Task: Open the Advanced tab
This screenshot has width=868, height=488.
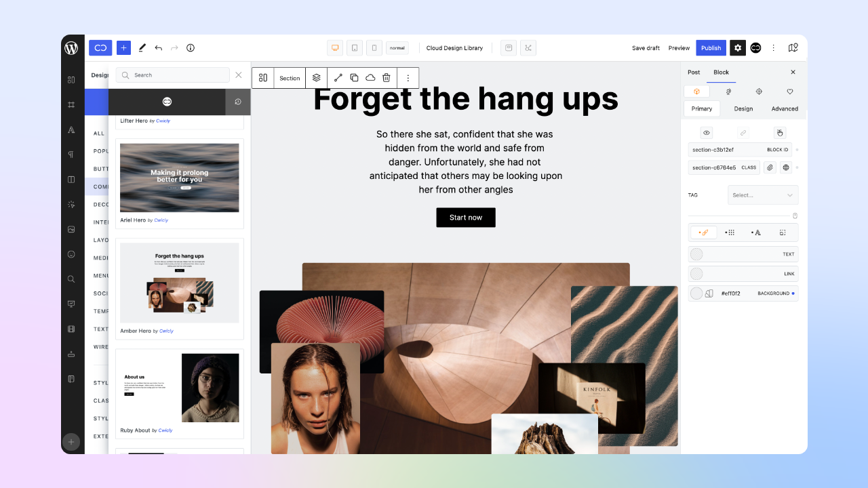Action: [785, 108]
